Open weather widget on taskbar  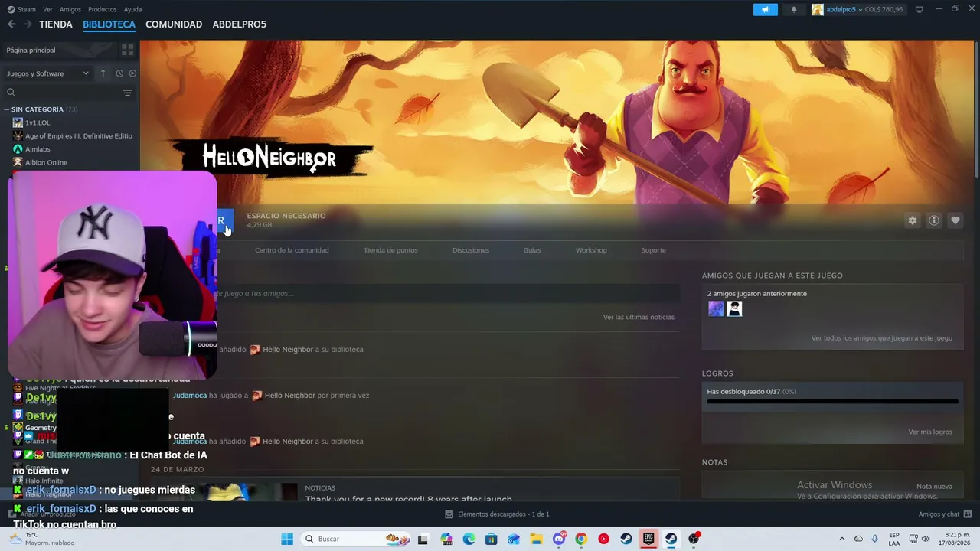click(41, 539)
